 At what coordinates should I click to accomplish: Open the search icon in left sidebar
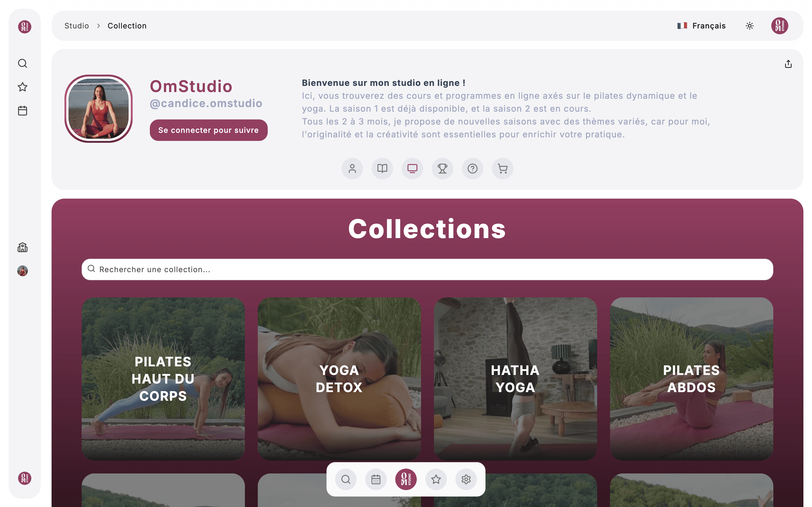tap(23, 63)
